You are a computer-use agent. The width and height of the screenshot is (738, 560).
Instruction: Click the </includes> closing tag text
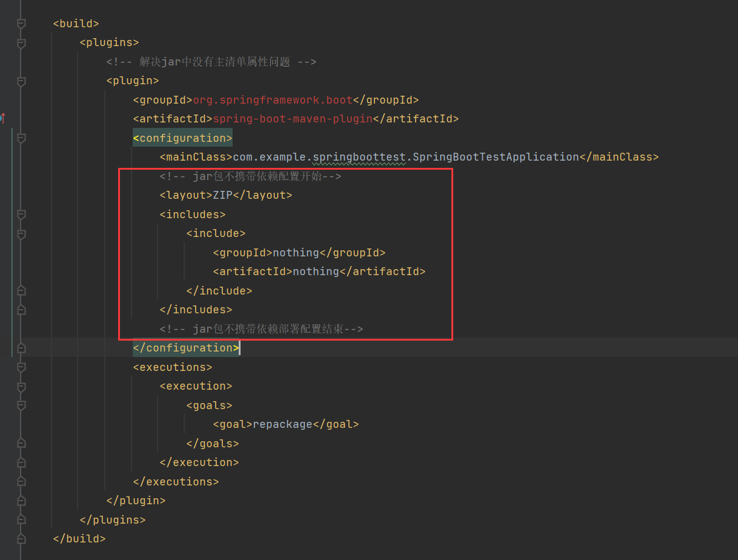click(x=196, y=310)
